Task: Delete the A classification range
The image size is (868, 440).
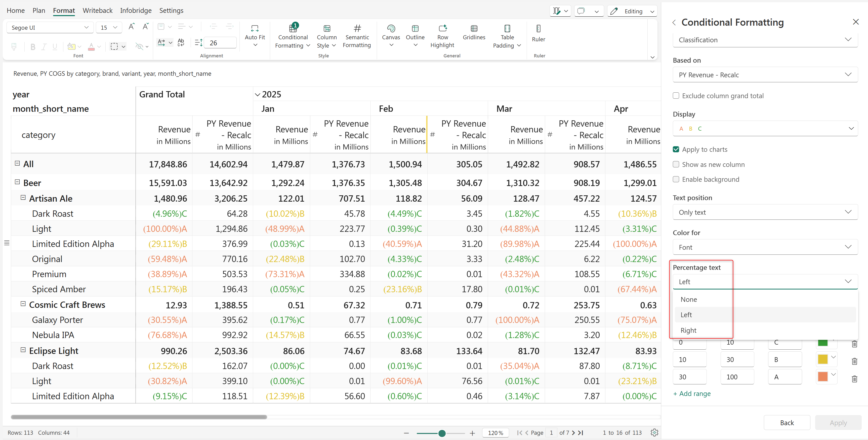Action: tap(854, 379)
